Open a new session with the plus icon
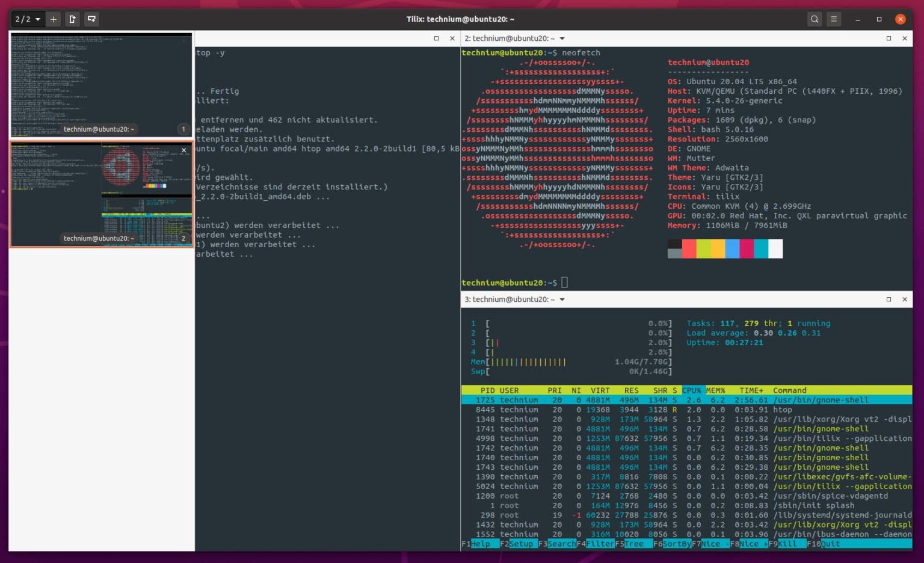924x563 pixels. (x=53, y=19)
